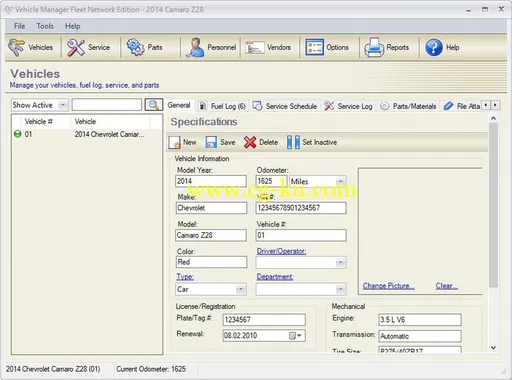
Task: Click the Color field containing Red
Action: [211, 262]
